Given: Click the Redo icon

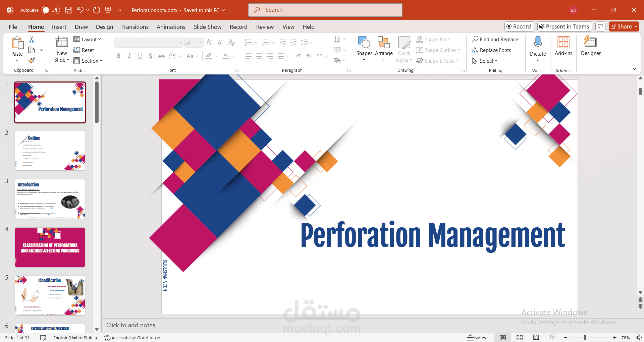Looking at the screenshot, I should tap(97, 10).
